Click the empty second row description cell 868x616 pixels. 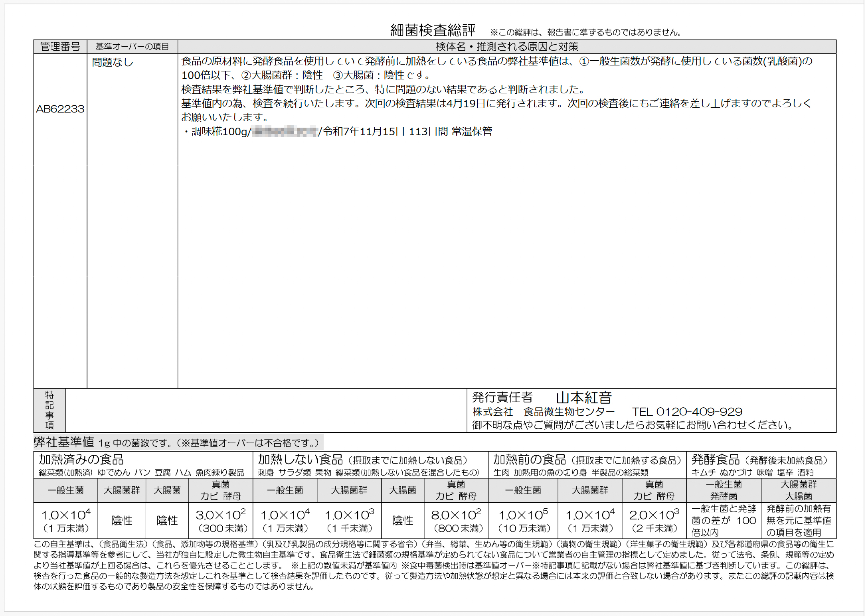pos(506,221)
